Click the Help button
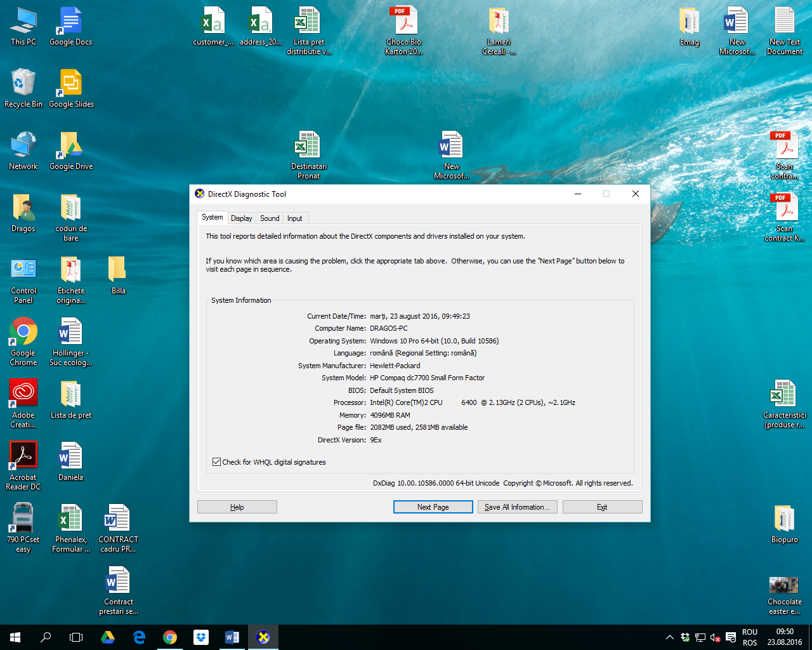Screen dimensions: 812x650 point(237,507)
